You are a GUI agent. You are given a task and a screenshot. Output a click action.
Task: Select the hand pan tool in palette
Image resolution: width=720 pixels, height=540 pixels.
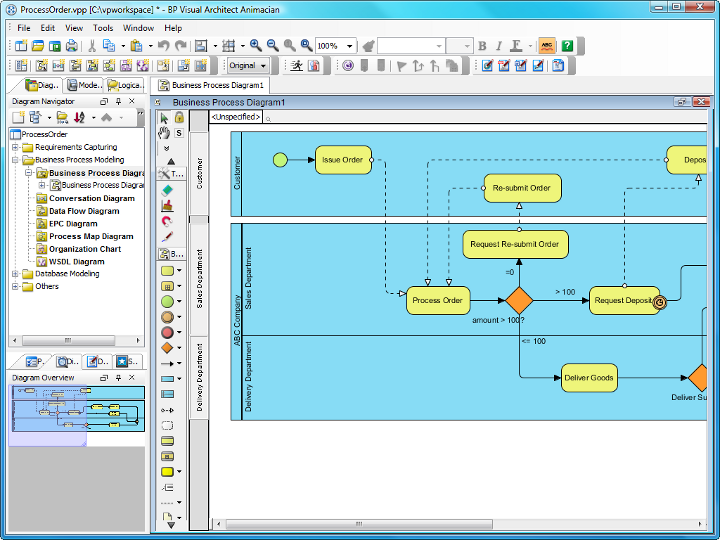point(164,133)
